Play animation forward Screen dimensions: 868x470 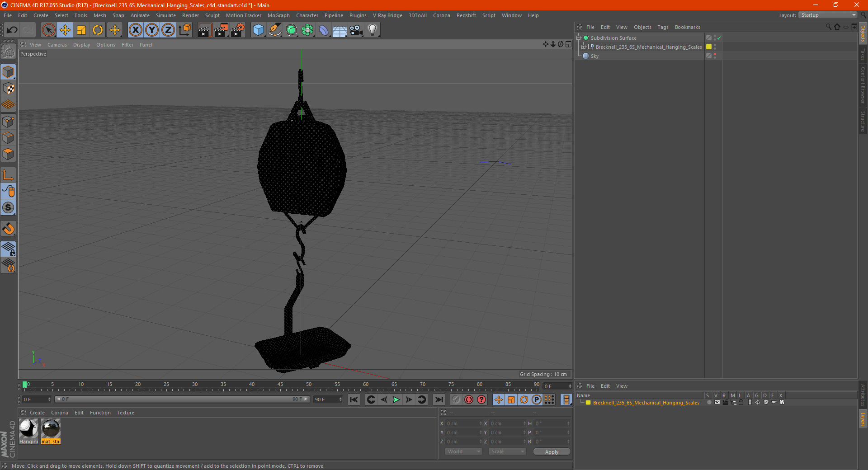tap(396, 399)
